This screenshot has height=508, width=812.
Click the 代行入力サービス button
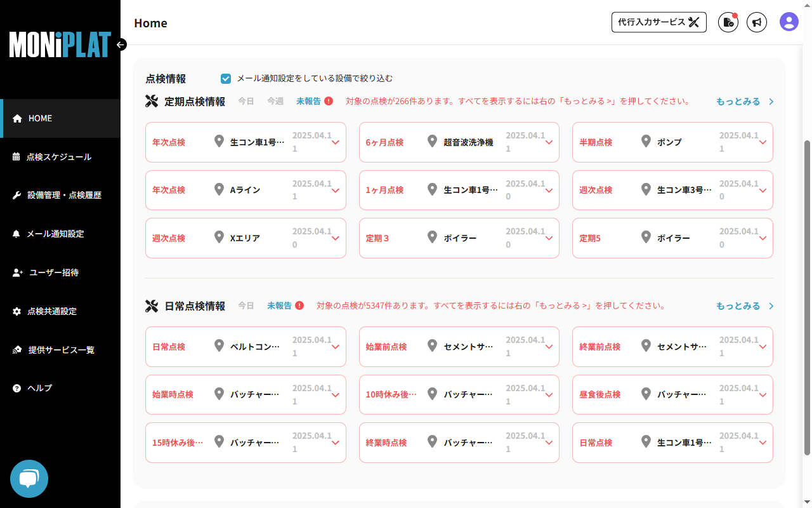(658, 22)
